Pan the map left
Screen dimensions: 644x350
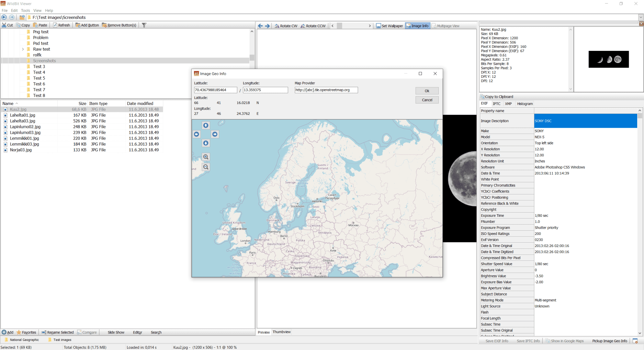(x=197, y=134)
